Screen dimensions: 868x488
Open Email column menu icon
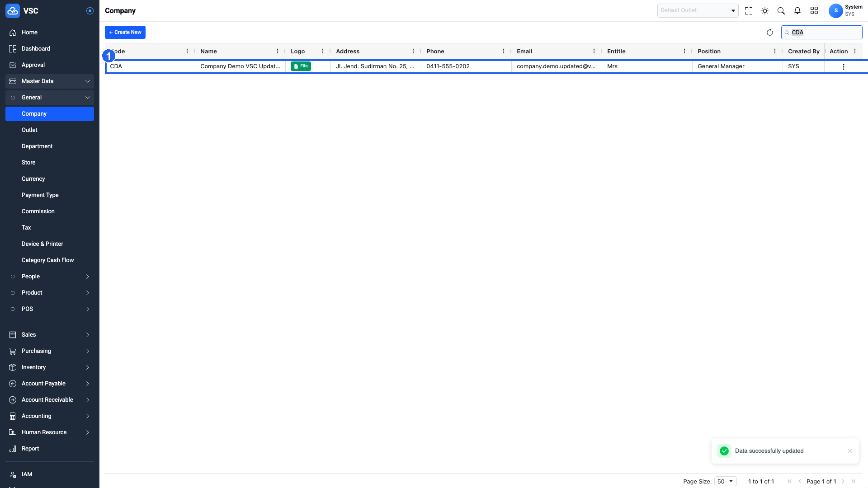pos(594,52)
